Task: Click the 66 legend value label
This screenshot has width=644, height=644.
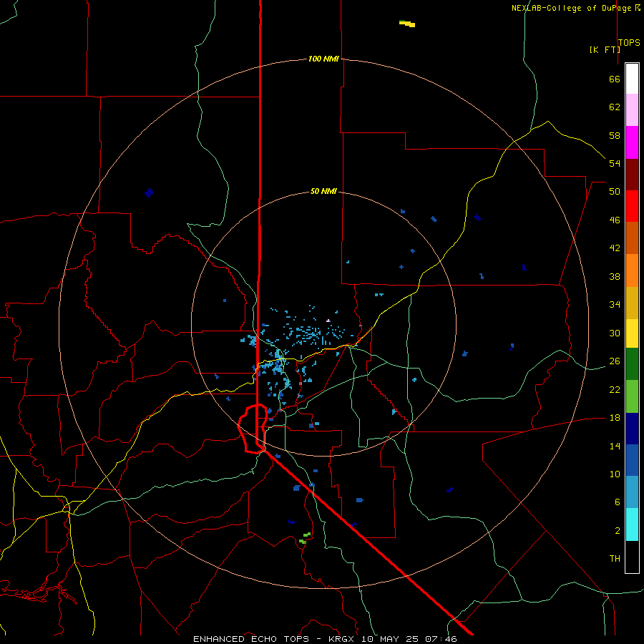Action: tap(615, 79)
